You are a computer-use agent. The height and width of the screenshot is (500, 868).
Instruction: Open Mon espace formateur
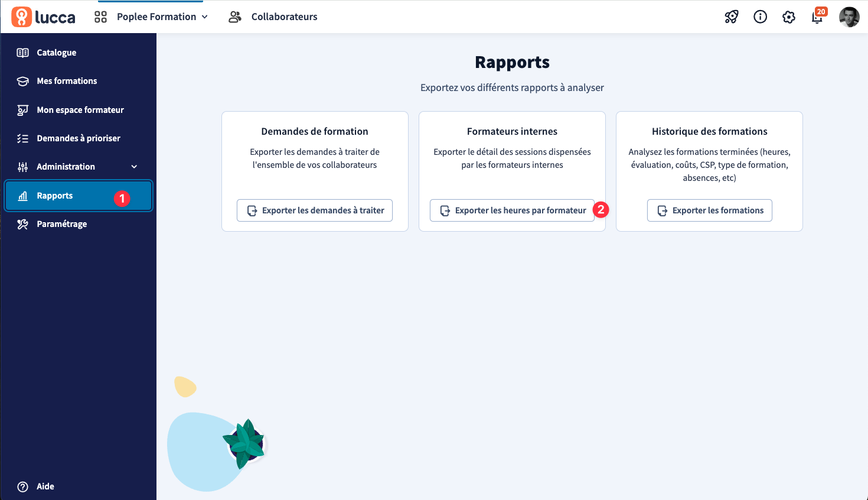[78, 110]
